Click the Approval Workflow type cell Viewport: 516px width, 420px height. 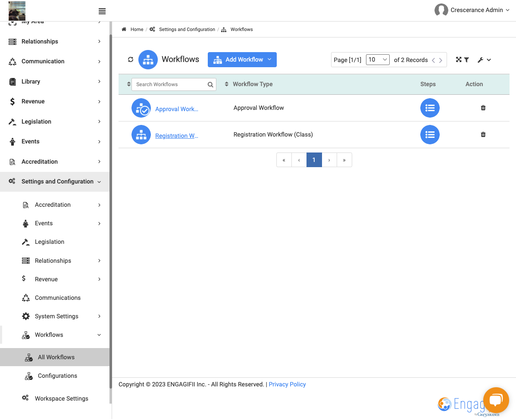(x=259, y=108)
